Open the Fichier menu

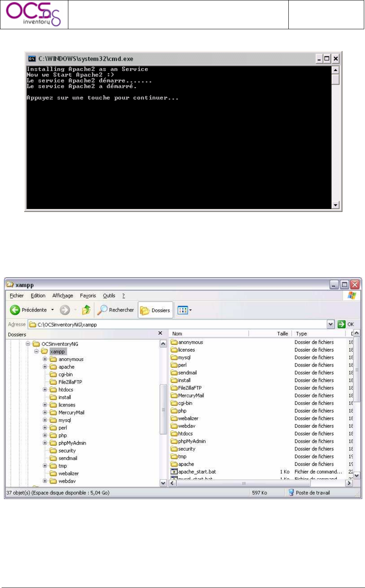click(17, 296)
